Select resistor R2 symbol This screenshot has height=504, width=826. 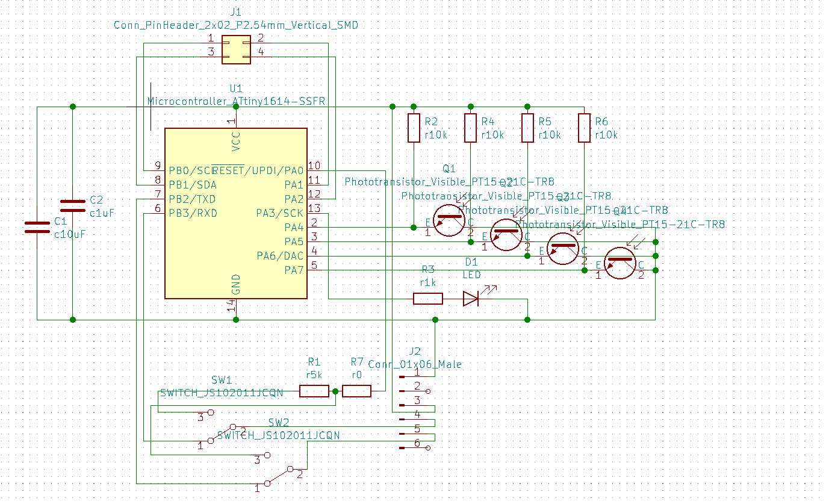pos(414,128)
